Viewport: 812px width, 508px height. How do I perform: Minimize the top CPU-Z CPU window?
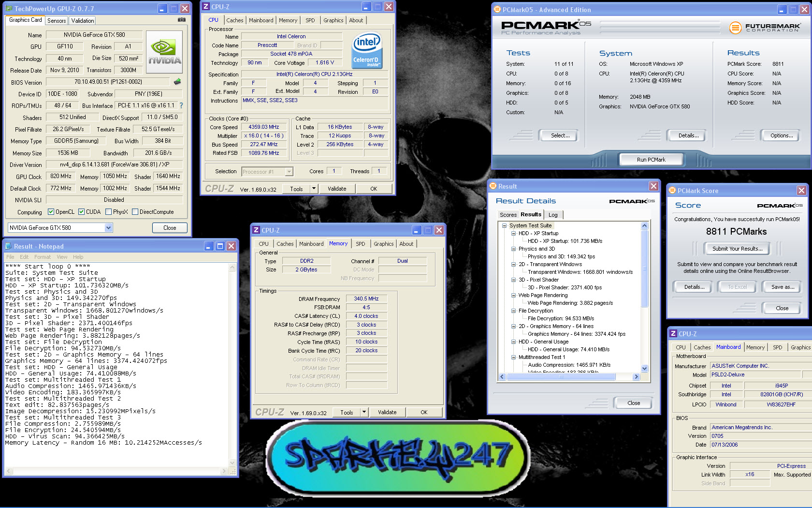tap(366, 7)
